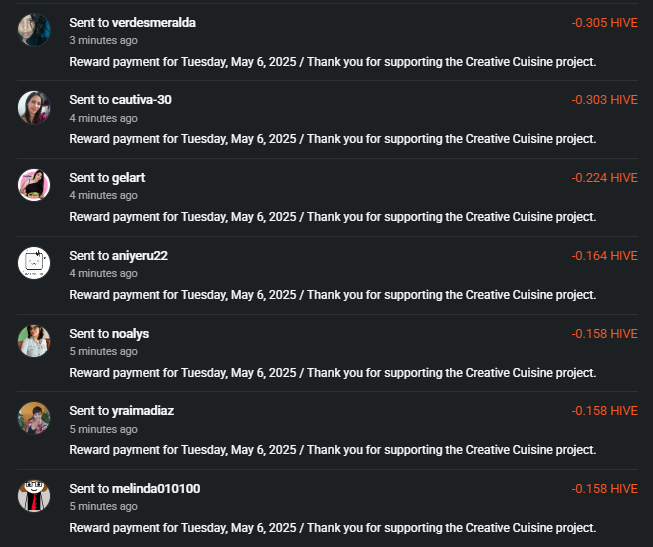
Task: Click the "3 minutes ago" timestamp
Action: (x=103, y=40)
